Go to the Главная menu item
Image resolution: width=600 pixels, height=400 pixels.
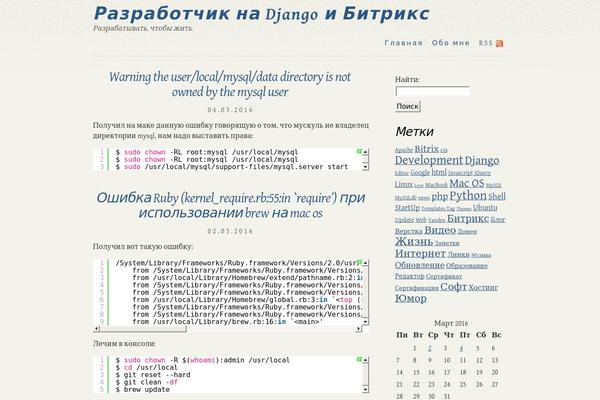[403, 43]
